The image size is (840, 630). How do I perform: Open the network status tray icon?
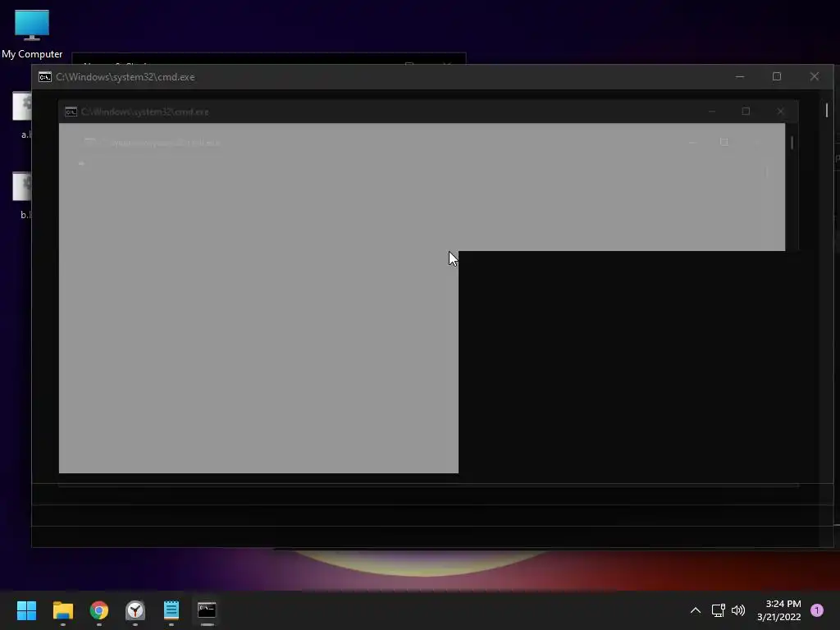click(x=718, y=610)
